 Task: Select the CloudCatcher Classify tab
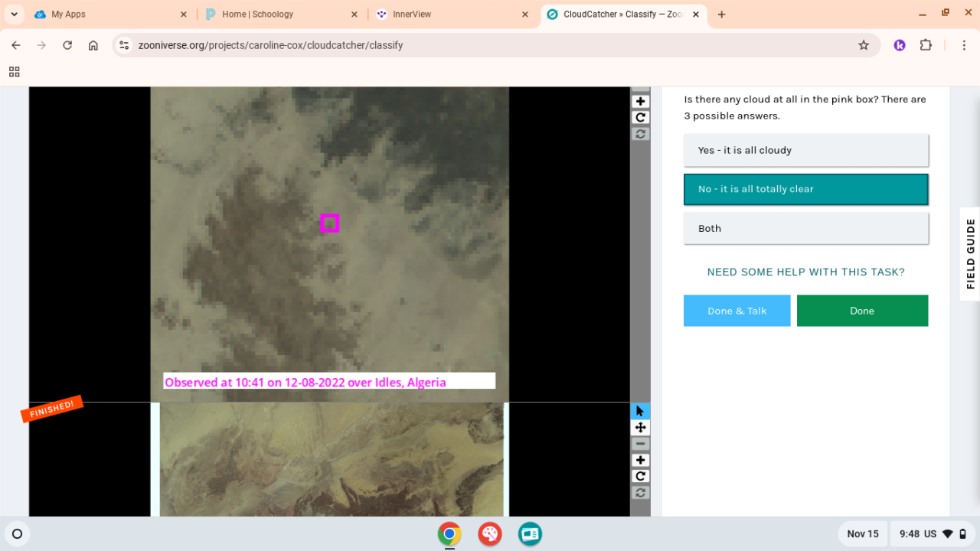coord(622,15)
